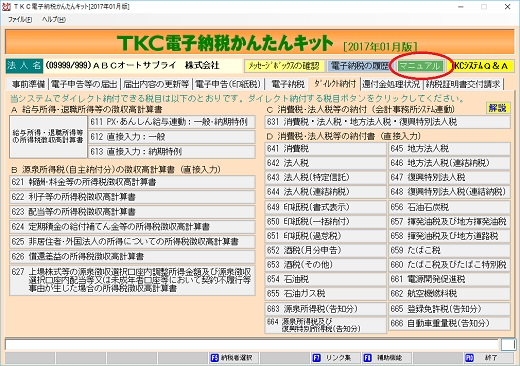
Task: Select 646 地方法人税(連結納税) button
Action: (449, 163)
